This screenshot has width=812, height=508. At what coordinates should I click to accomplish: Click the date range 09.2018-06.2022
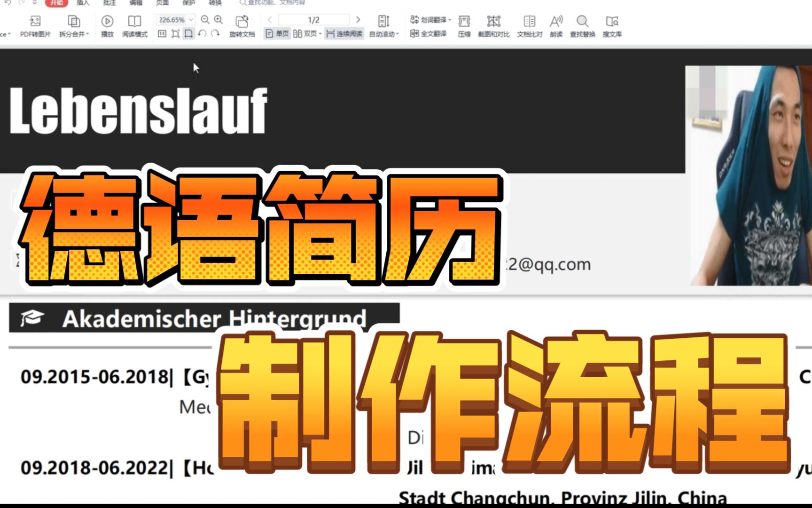(x=94, y=468)
